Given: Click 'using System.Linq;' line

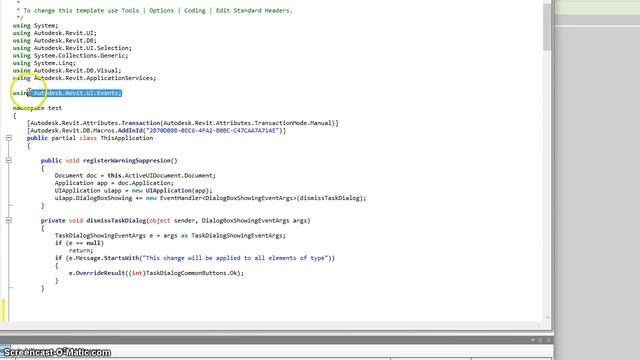Looking at the screenshot, I should tap(44, 63).
